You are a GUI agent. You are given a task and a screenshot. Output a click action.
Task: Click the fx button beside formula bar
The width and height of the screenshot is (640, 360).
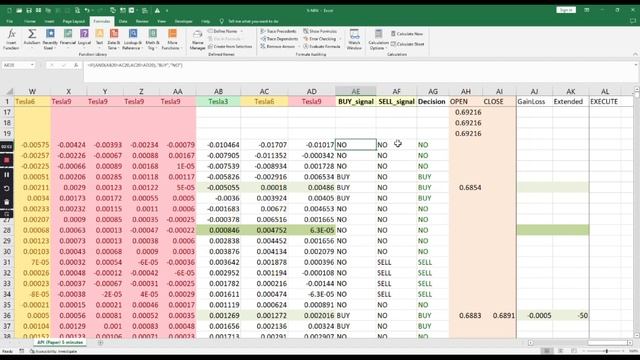tap(76, 65)
